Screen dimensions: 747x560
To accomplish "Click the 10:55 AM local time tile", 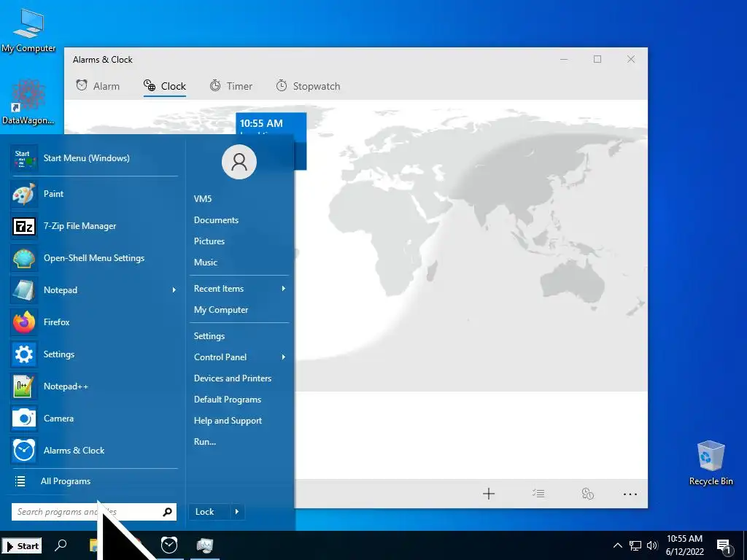I will (x=271, y=125).
